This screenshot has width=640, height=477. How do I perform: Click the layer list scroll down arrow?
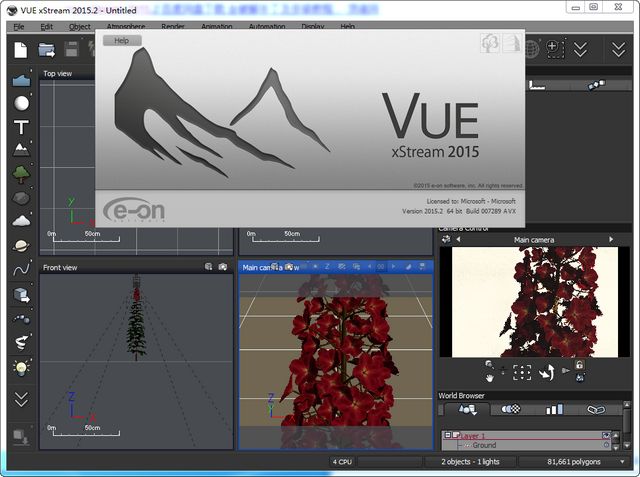(x=616, y=447)
